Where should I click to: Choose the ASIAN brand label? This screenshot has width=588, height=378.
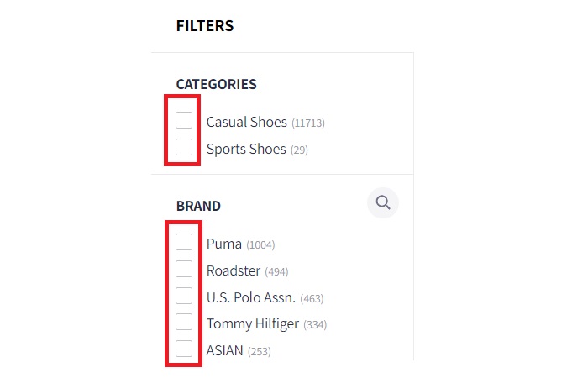click(x=224, y=351)
